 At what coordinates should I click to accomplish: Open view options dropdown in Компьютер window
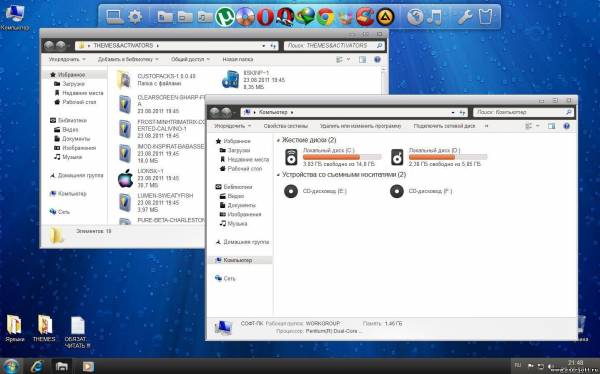coord(538,126)
